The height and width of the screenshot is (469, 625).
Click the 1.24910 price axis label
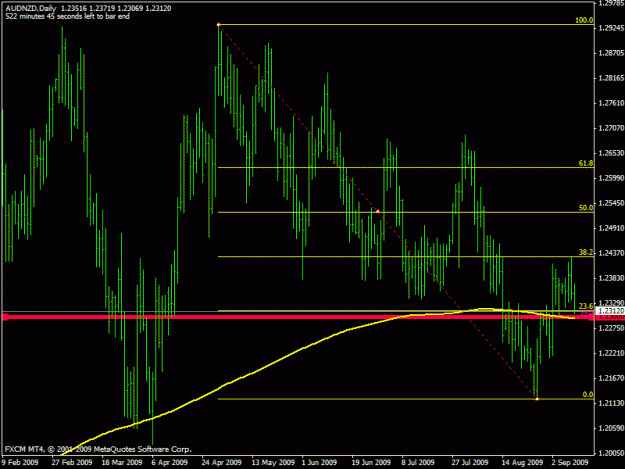click(612, 228)
